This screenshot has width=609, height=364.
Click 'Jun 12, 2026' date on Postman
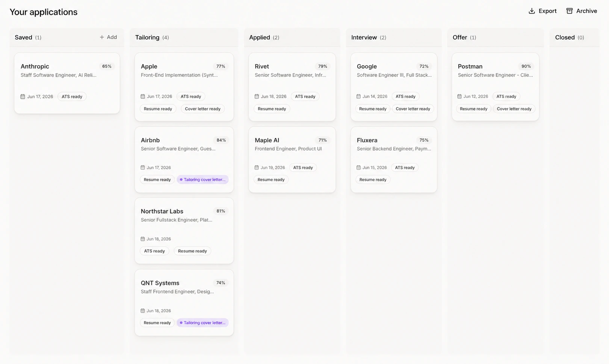pos(476,97)
